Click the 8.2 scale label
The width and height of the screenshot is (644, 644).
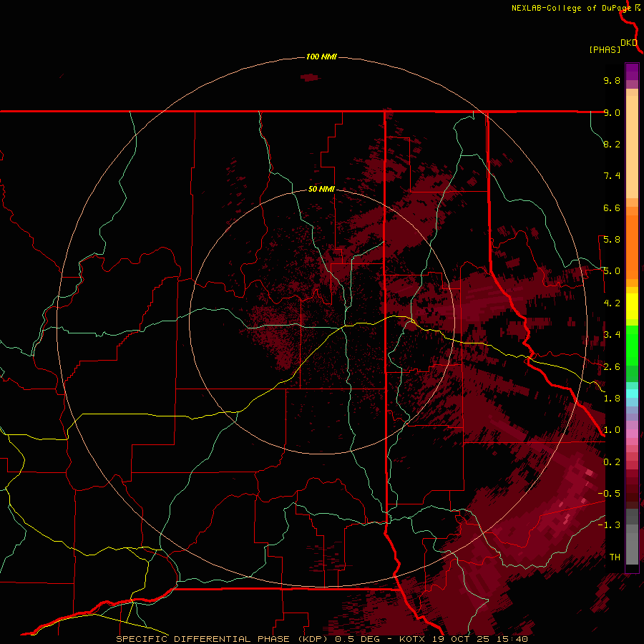pos(612,144)
